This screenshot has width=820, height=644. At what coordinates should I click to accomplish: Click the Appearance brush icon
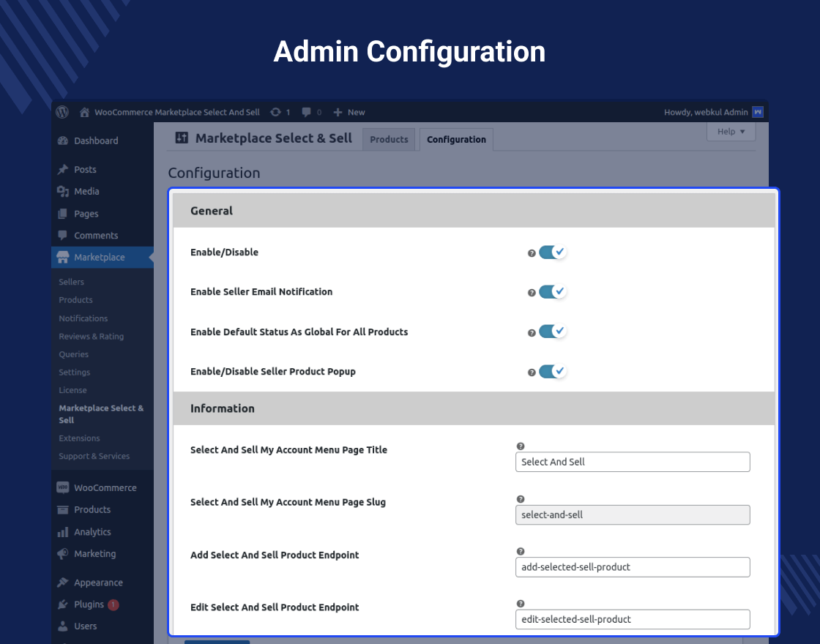click(63, 583)
